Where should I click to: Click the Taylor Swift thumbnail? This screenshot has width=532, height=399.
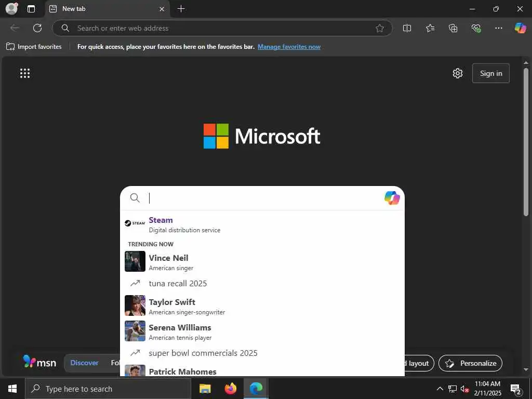click(135, 305)
